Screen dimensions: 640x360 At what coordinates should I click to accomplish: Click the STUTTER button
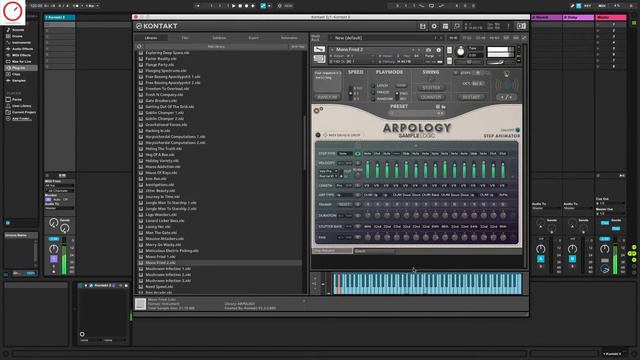(431, 88)
